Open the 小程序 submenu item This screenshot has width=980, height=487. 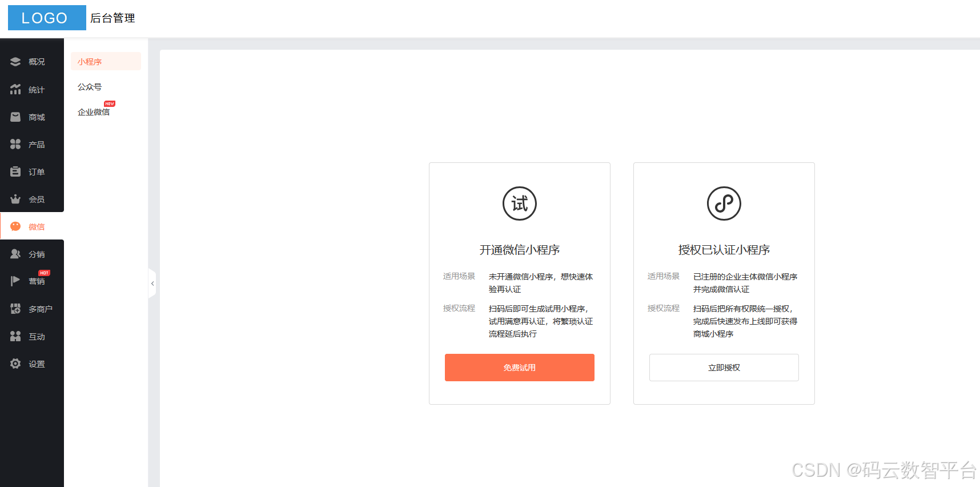click(x=106, y=61)
